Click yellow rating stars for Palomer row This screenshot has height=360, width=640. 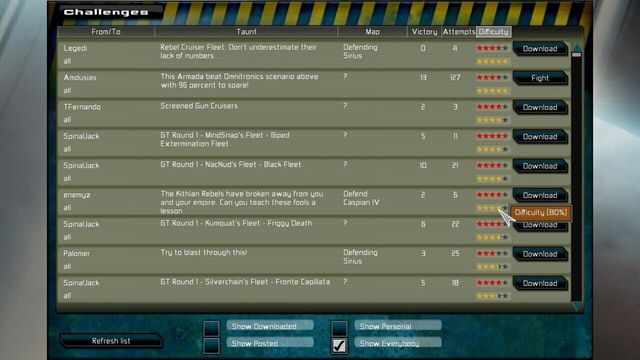(492, 267)
